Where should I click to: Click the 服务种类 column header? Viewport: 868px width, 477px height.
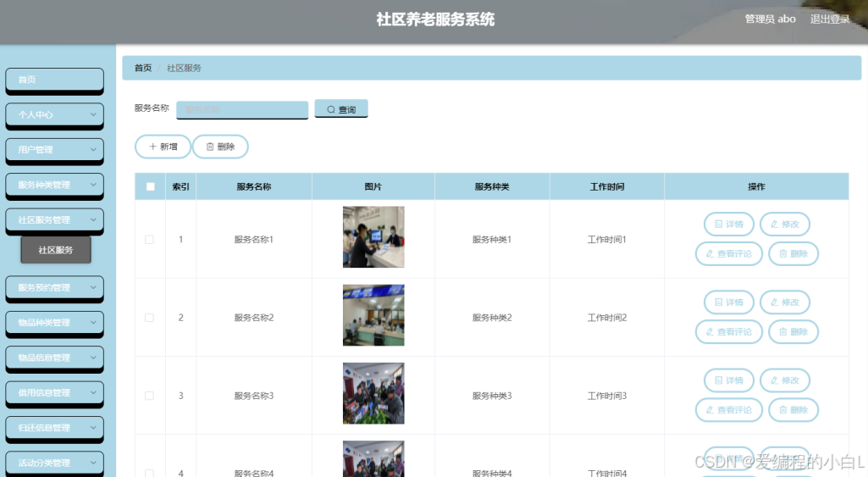[x=492, y=186]
